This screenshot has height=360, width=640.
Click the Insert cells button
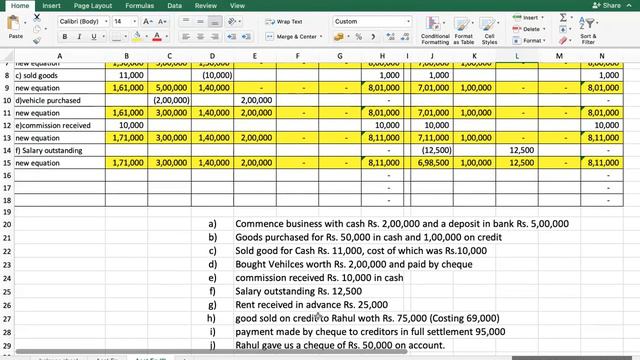[x=529, y=18]
